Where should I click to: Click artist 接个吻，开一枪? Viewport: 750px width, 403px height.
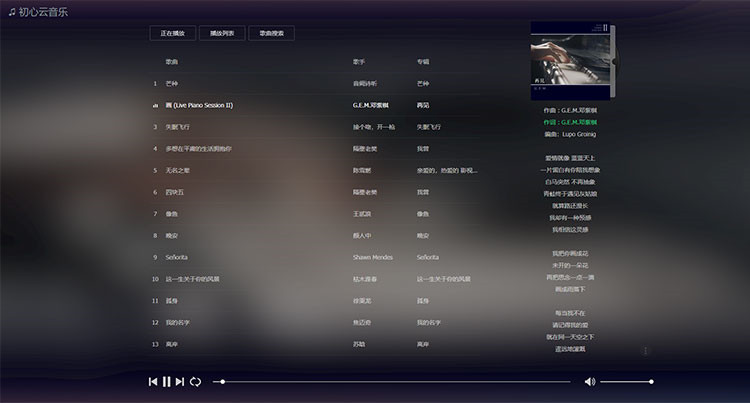(374, 127)
